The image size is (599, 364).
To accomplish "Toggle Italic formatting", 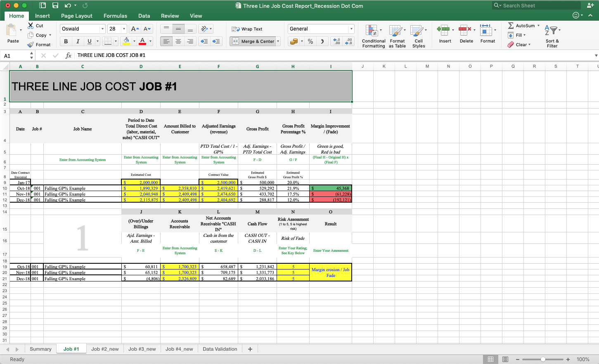I will coord(78,41).
